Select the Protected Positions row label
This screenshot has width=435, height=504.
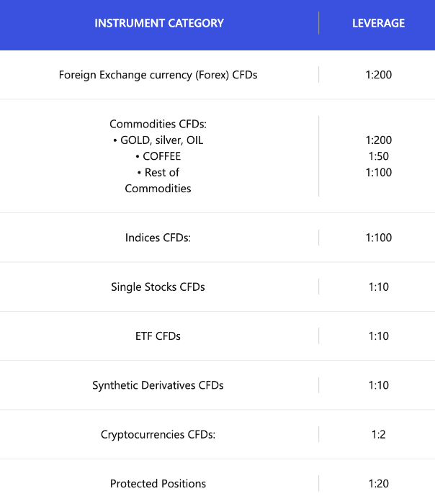(x=158, y=484)
